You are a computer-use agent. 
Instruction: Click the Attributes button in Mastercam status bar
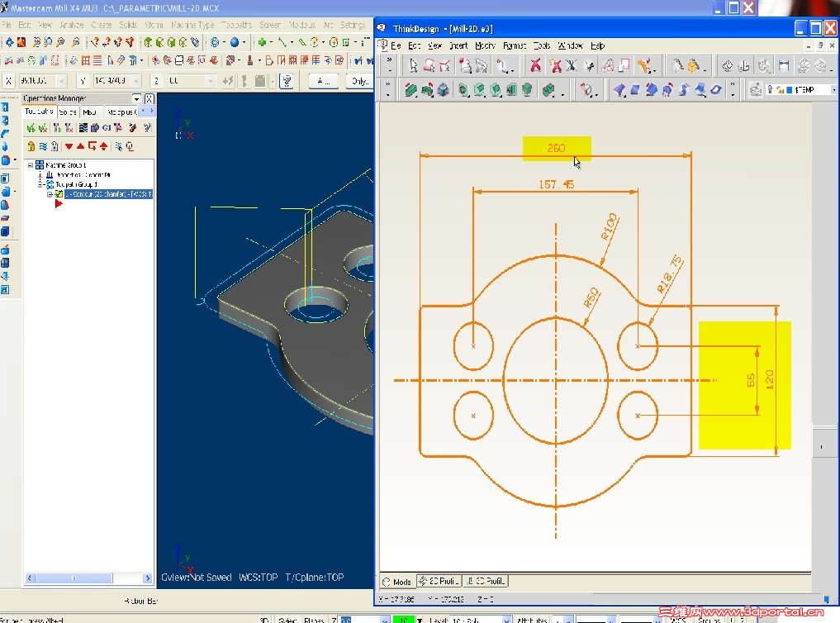click(x=531, y=620)
